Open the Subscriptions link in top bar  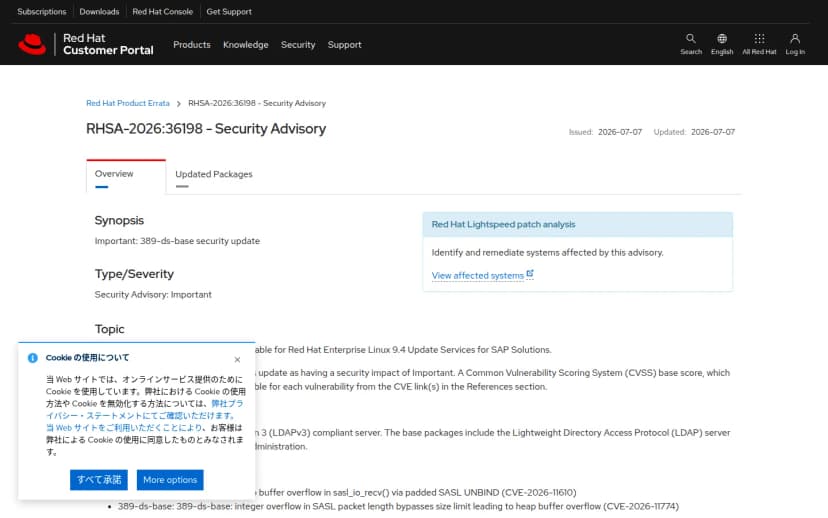(x=42, y=12)
